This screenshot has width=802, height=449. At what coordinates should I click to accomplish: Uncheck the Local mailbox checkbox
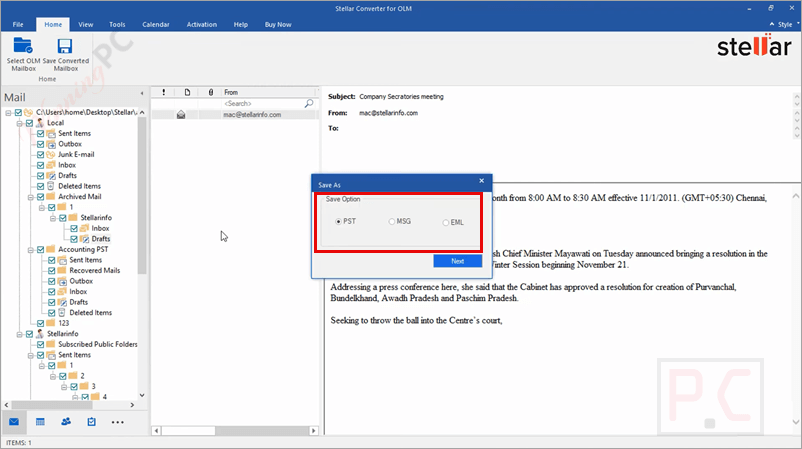(x=29, y=123)
